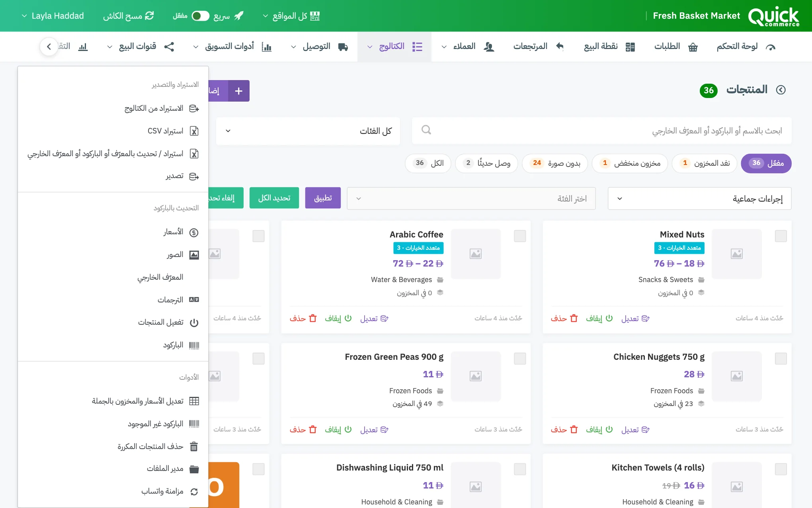
Task: Click the images (الصور) picture icon
Action: (194, 255)
